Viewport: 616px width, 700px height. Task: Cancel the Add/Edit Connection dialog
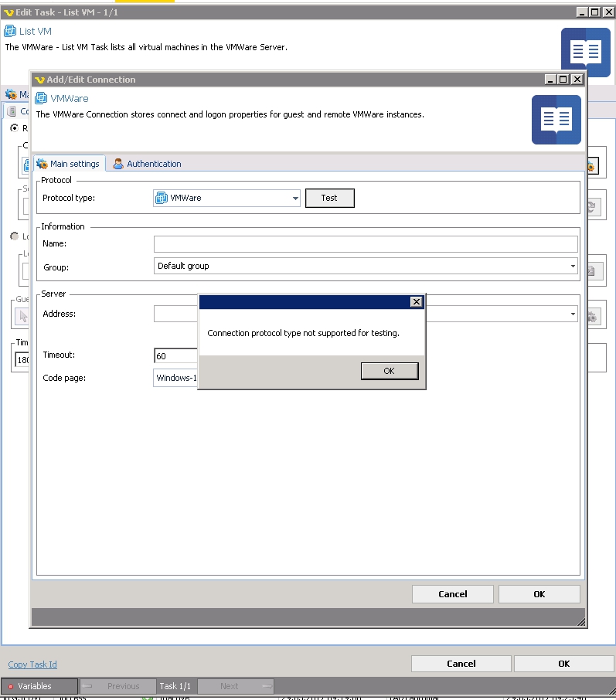pyautogui.click(x=452, y=594)
